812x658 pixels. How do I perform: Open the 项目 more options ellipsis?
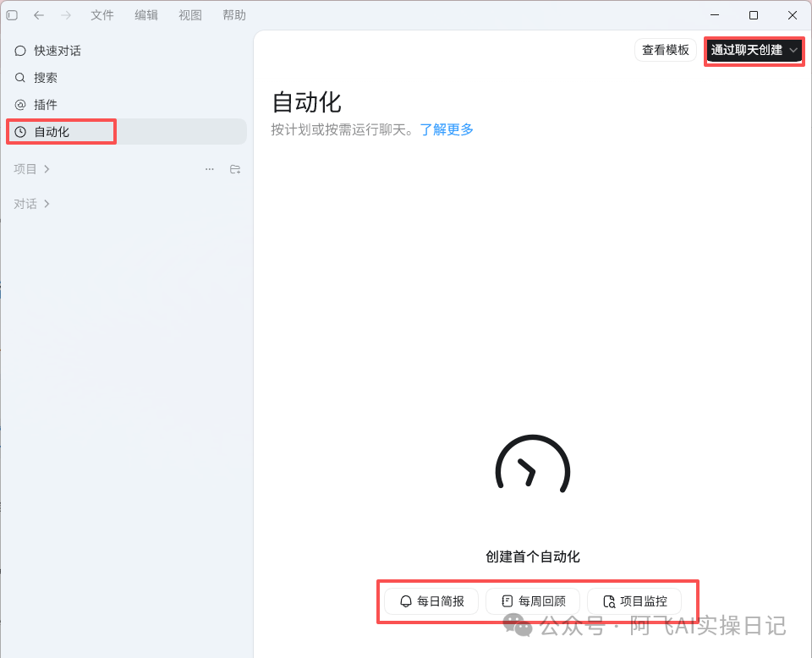[x=209, y=169]
